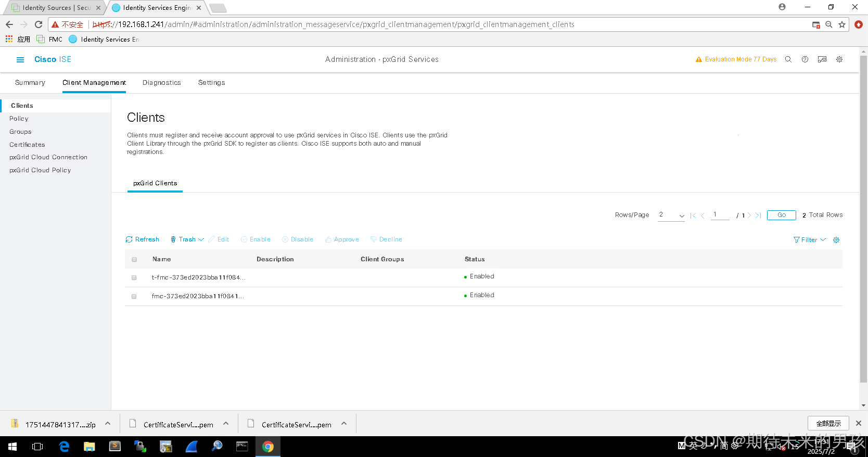The height and width of the screenshot is (457, 868).
Task: Reload the browser page
Action: pos(39,24)
